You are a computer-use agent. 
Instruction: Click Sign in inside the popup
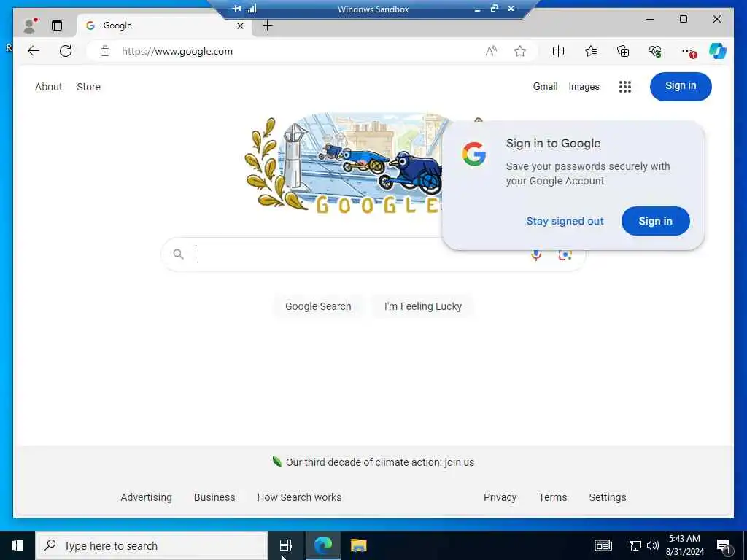655,221
